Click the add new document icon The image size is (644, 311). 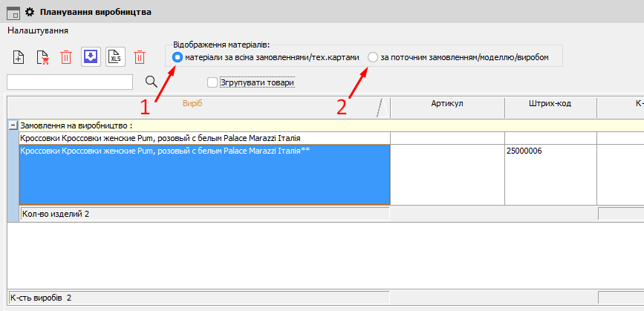point(19,57)
